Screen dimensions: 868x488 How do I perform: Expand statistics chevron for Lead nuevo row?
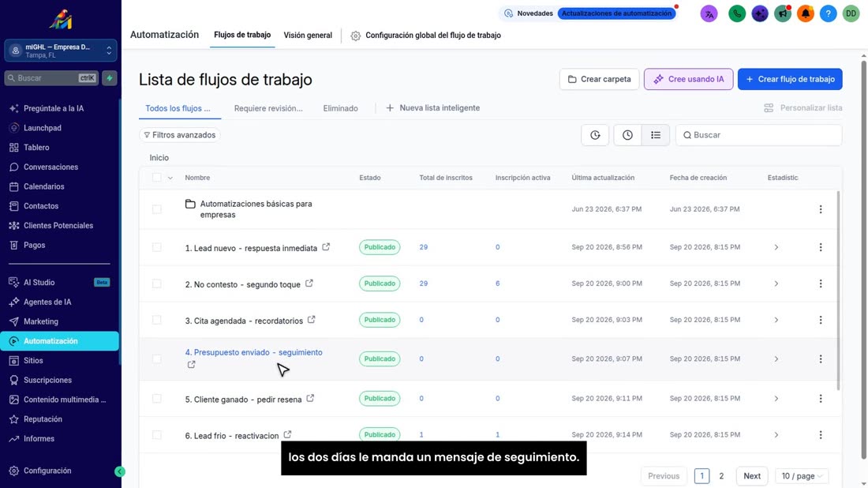pos(776,247)
